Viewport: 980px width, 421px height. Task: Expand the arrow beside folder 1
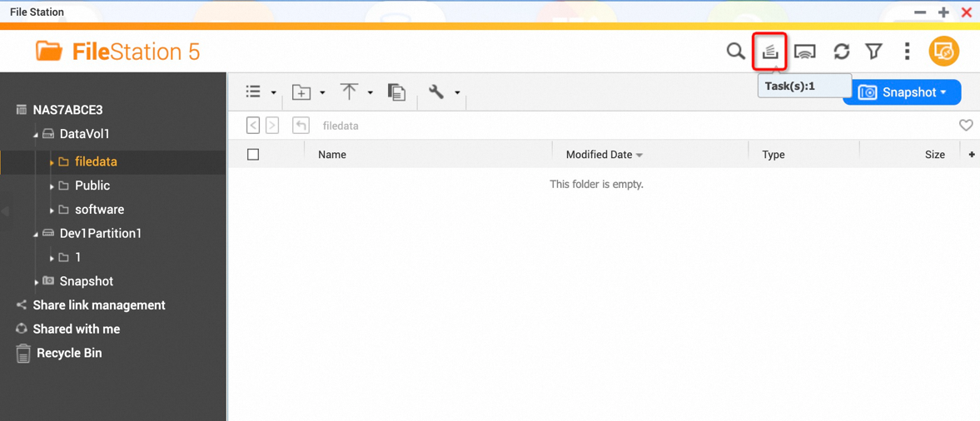coord(52,257)
